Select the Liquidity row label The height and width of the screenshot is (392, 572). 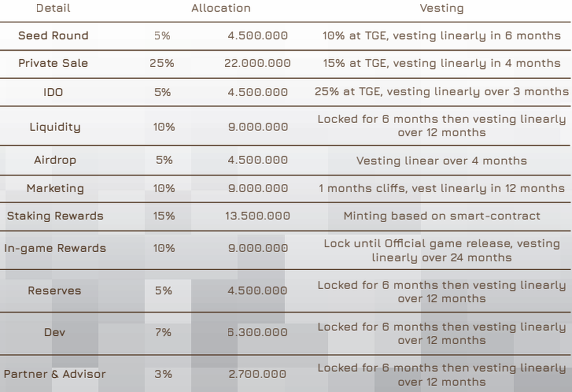coord(55,127)
